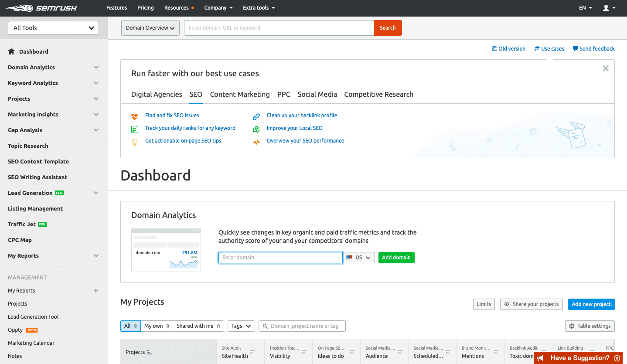Open the Company menu
The width and height of the screenshot is (627, 364).
(218, 8)
